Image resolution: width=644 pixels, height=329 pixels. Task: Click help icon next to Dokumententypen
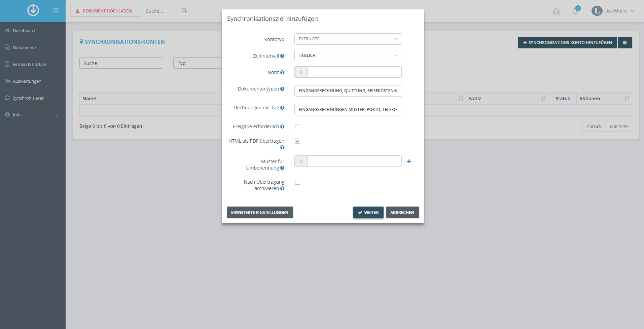tap(282, 89)
